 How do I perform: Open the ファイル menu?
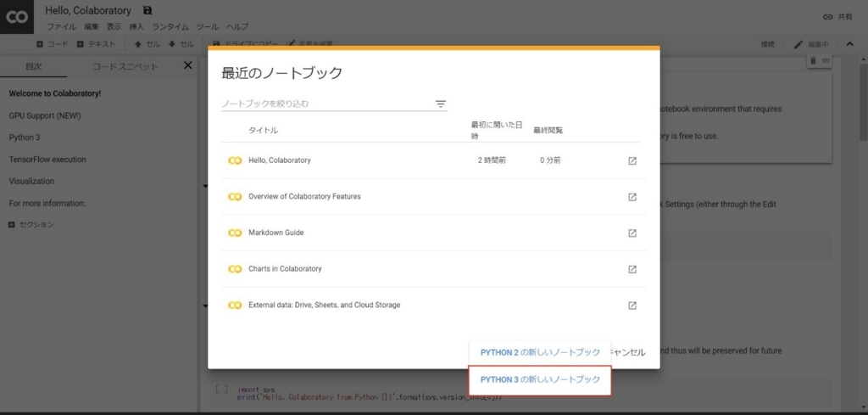pos(61,26)
